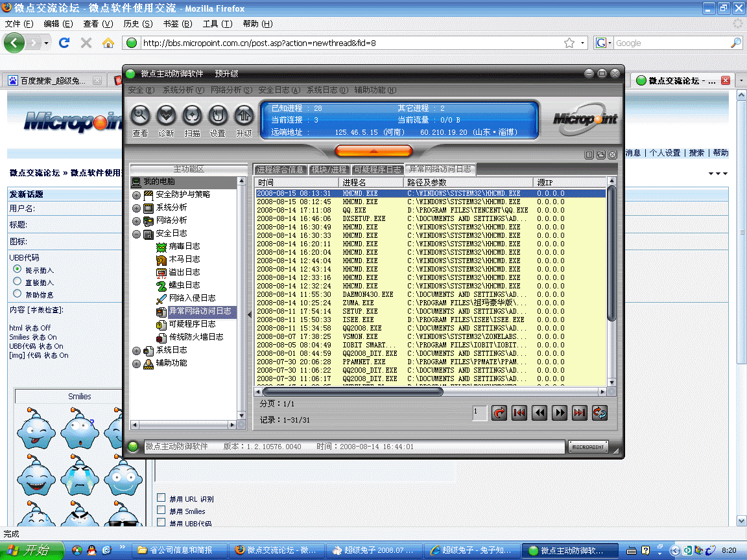Select the 提示插入 radio button

(x=17, y=269)
